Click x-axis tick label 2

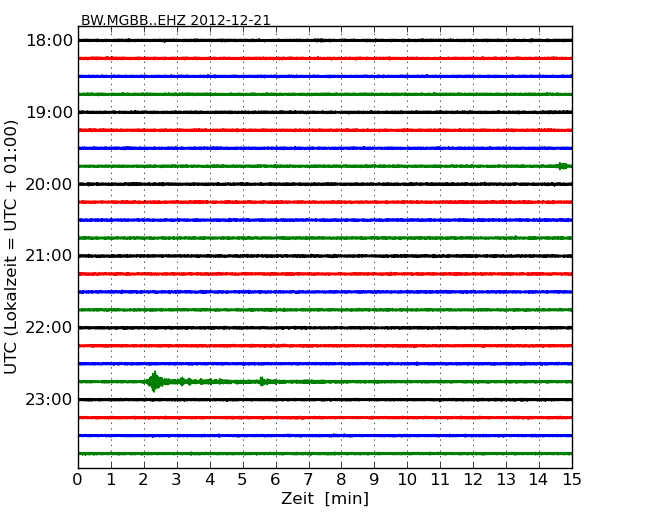click(x=143, y=480)
